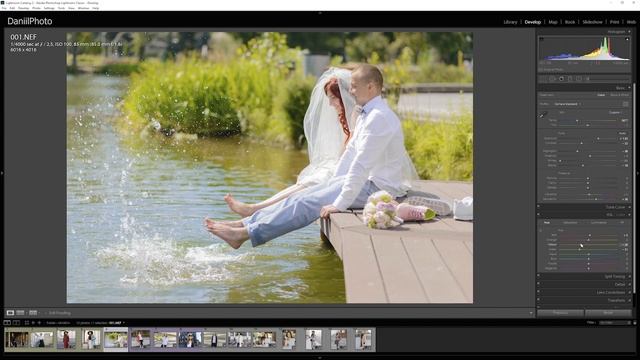Toggle Transform panel on/off switch
This screenshot has height=360, width=640.
[538, 299]
